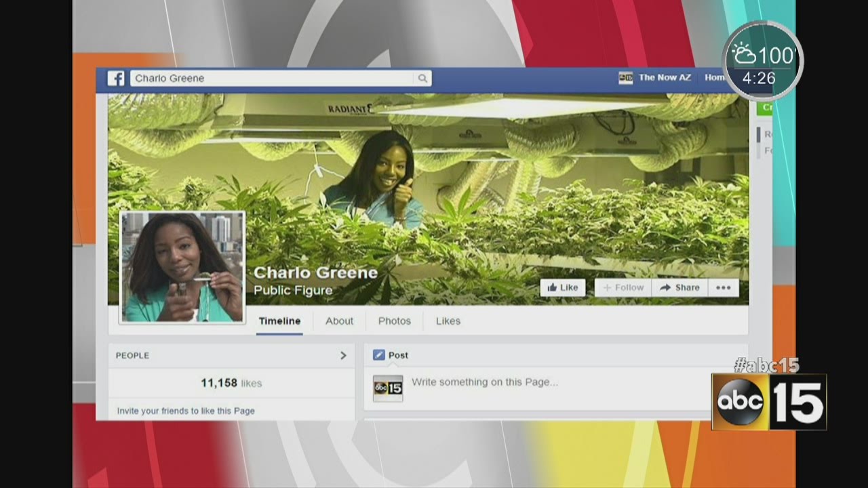Open the Photos tab
The width and height of the screenshot is (868, 488).
(395, 321)
